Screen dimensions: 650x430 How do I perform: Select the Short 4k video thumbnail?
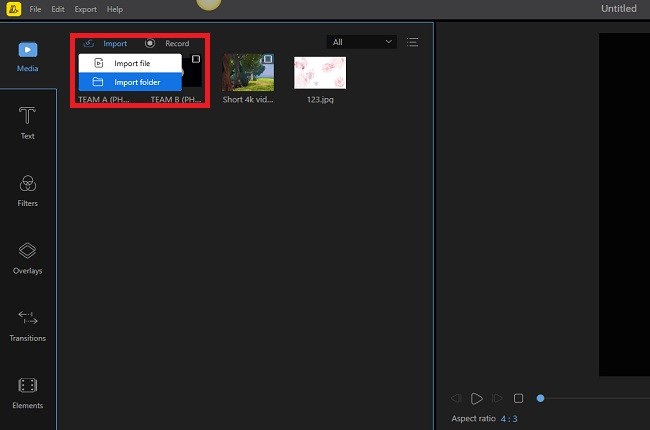(248, 72)
